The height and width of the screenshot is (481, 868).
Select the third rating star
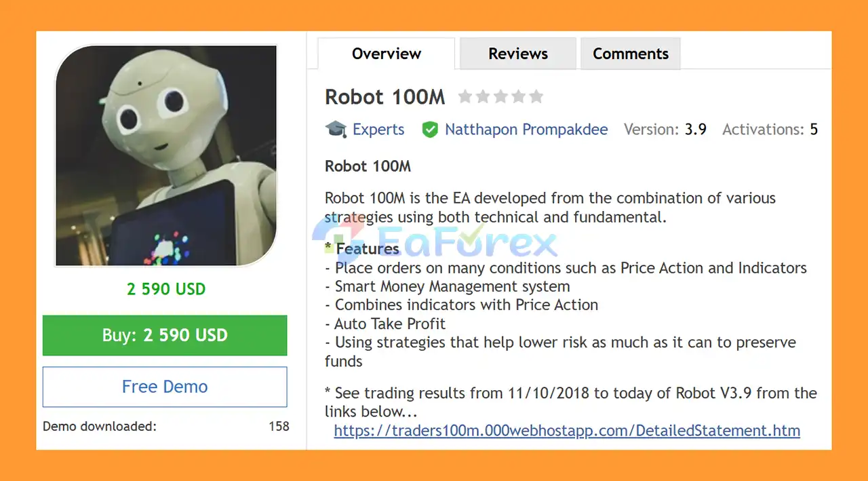[x=500, y=96]
